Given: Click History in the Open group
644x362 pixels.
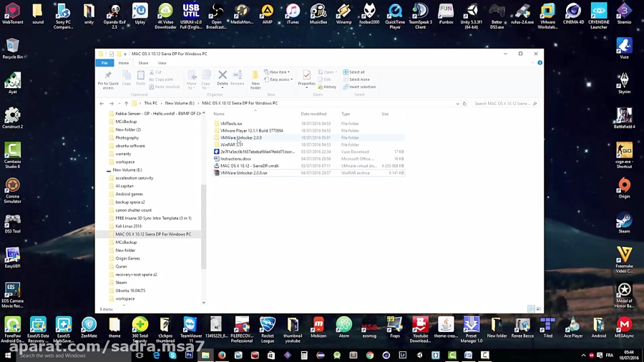Looking at the screenshot, I should (327, 87).
